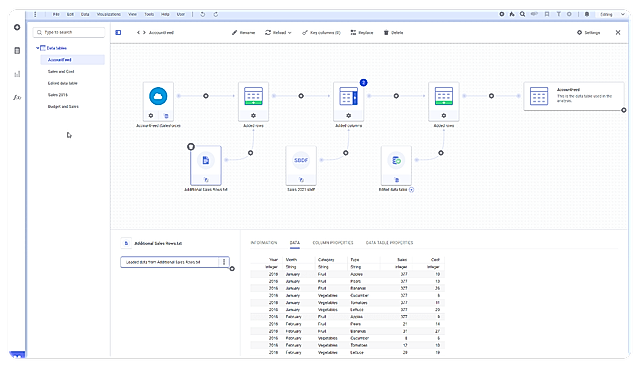
Task: Click the Rename button
Action: tap(244, 33)
